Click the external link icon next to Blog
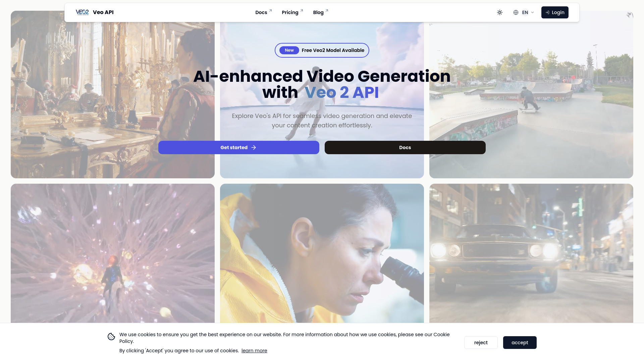Image resolution: width=644 pixels, height=362 pixels. tap(327, 10)
